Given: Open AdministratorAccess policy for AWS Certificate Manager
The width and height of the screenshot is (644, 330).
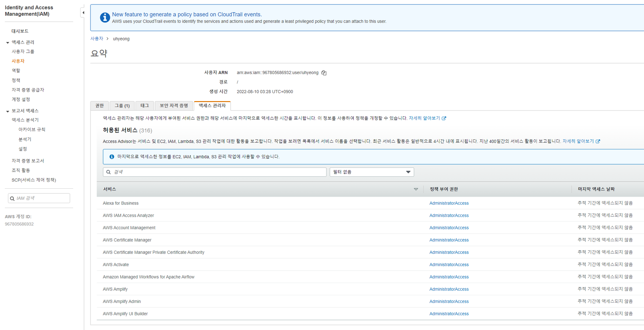Looking at the screenshot, I should click(x=449, y=240).
